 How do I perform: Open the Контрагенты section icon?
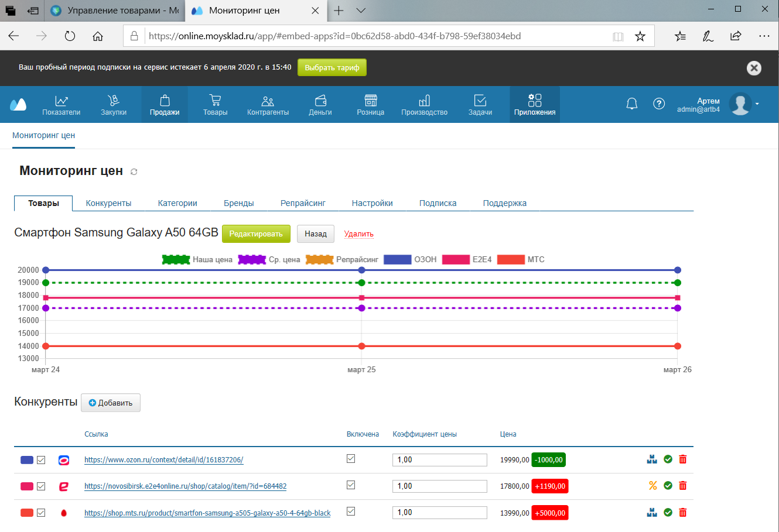pos(268,101)
